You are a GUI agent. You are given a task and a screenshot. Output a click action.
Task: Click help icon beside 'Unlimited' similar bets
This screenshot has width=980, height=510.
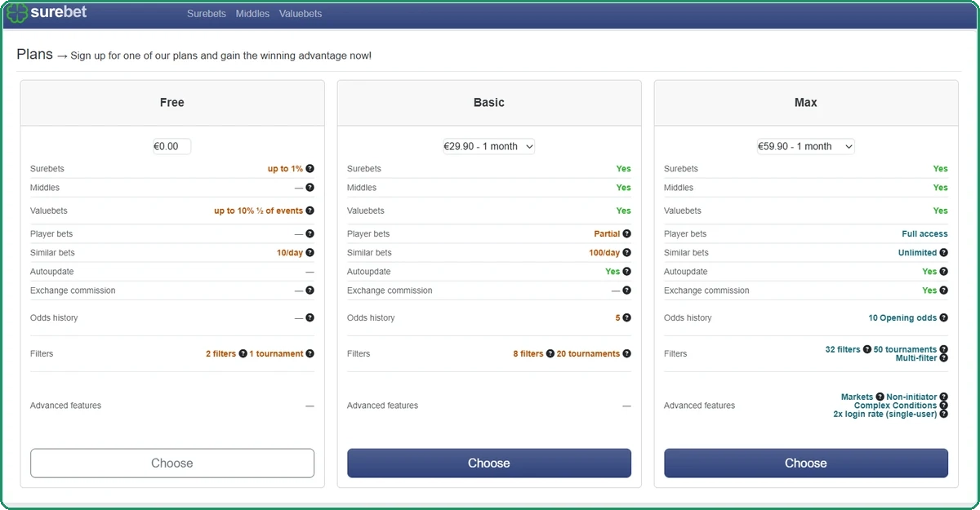point(944,253)
